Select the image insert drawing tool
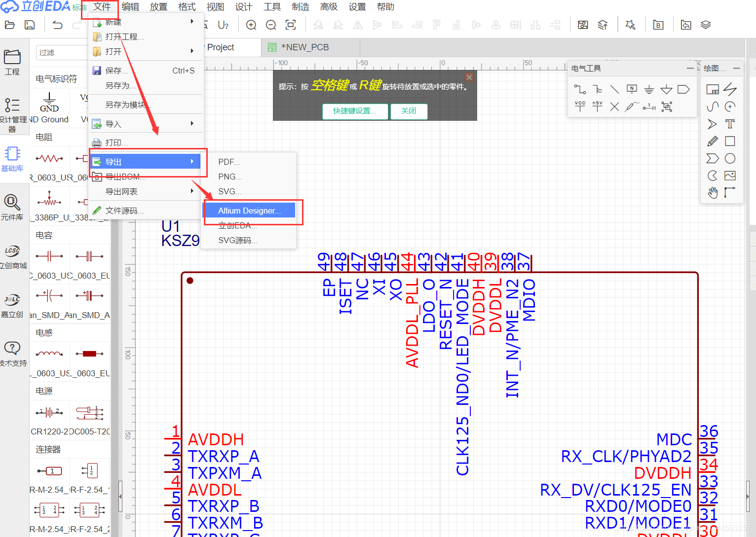The width and height of the screenshot is (756, 537). click(x=730, y=176)
